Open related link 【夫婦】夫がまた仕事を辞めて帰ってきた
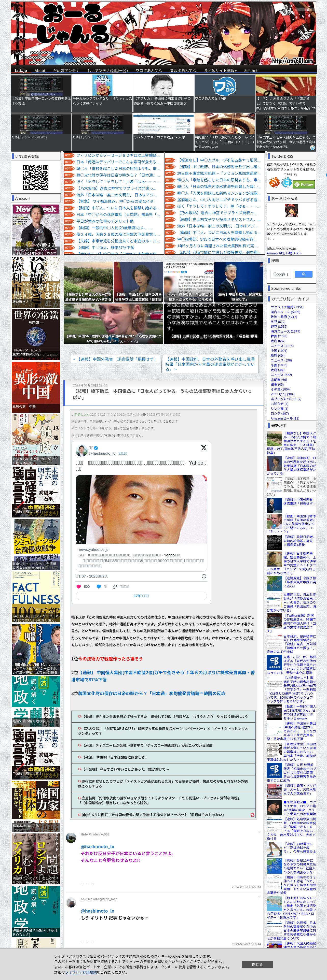This screenshot has height=980, width=327. coord(163,716)
